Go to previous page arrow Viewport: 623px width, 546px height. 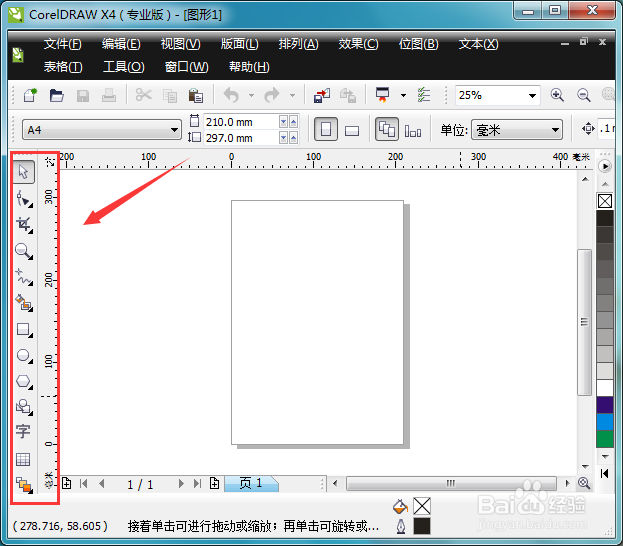pyautogui.click(x=102, y=484)
